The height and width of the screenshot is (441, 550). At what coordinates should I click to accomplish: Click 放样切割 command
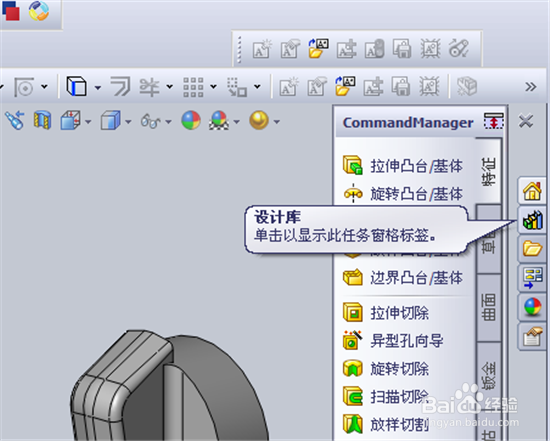pyautogui.click(x=386, y=425)
